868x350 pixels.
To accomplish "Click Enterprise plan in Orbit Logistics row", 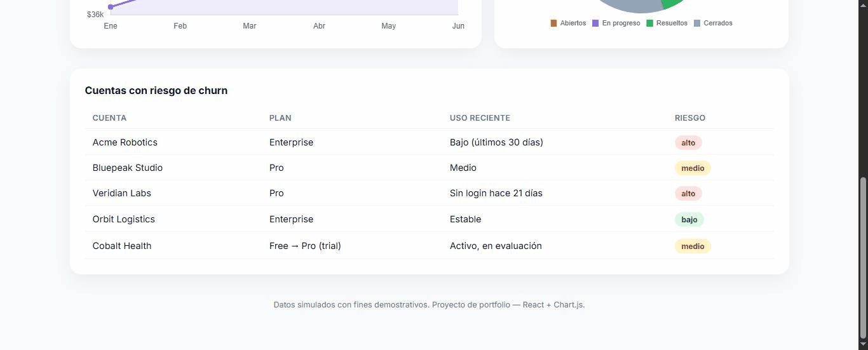I will [x=291, y=219].
